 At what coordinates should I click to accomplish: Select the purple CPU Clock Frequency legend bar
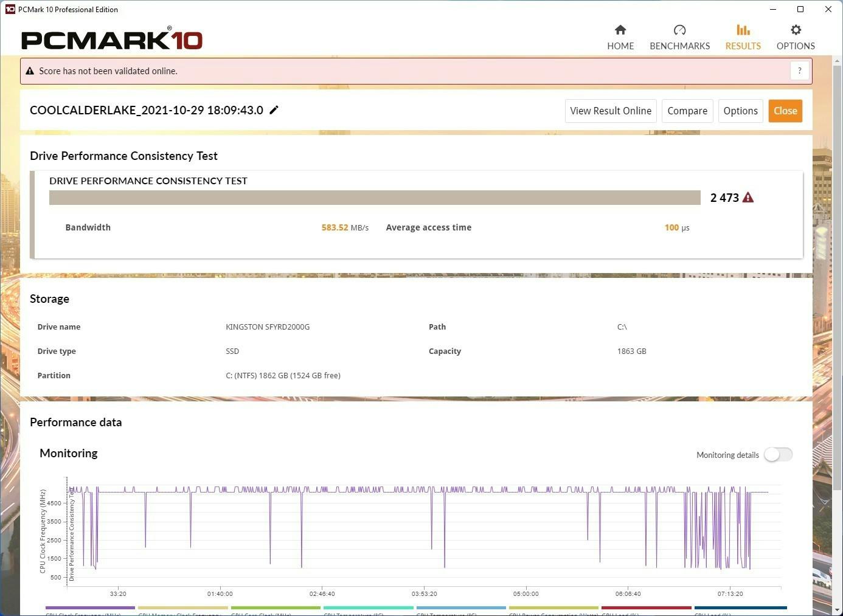pos(90,607)
